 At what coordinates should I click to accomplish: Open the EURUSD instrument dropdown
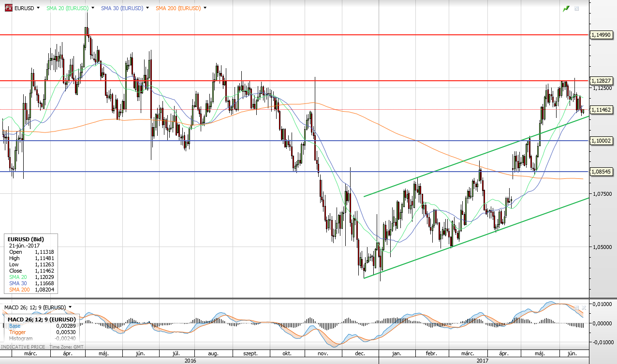[x=38, y=8]
